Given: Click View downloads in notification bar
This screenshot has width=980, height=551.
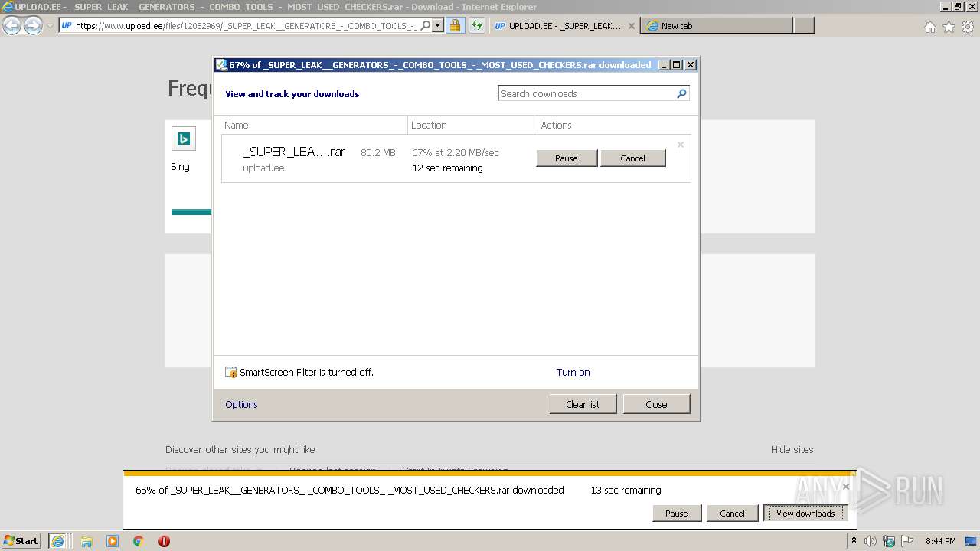Looking at the screenshot, I should [805, 514].
